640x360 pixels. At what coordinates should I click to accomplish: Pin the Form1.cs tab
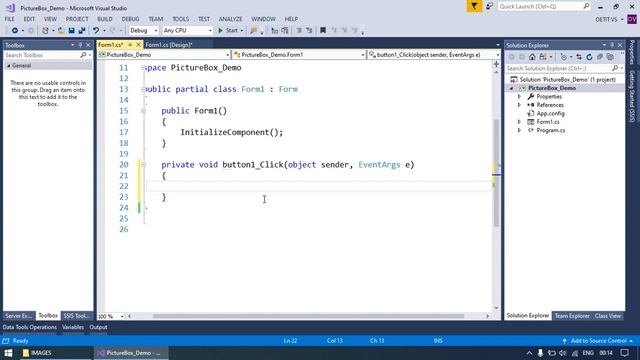[130, 45]
